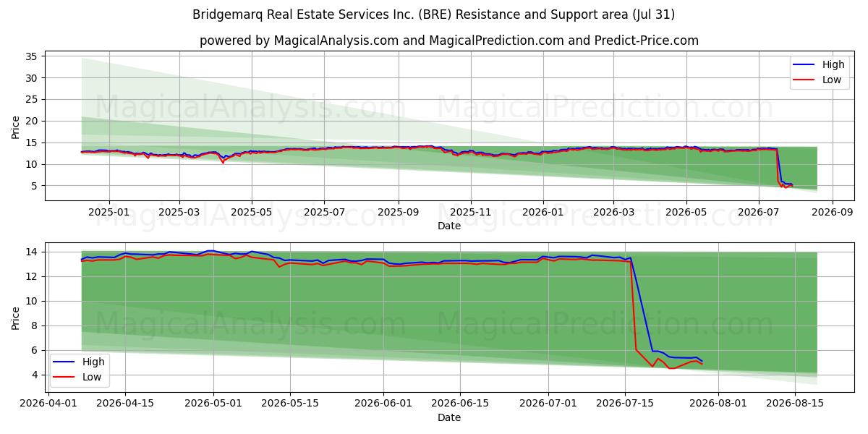The height and width of the screenshot is (434, 868).
Task: Click the top chart 'Date' axis label
Action: click(449, 226)
